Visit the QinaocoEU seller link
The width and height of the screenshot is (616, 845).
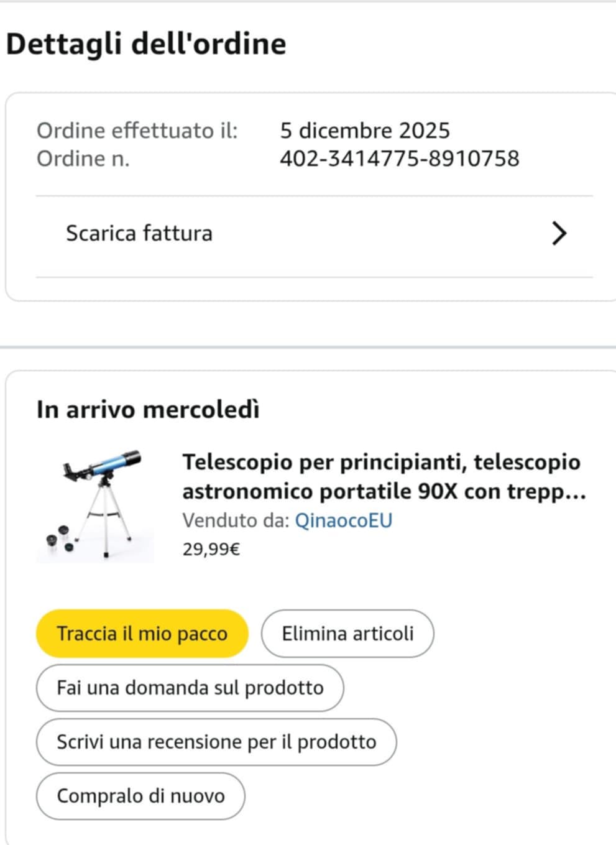pyautogui.click(x=344, y=520)
